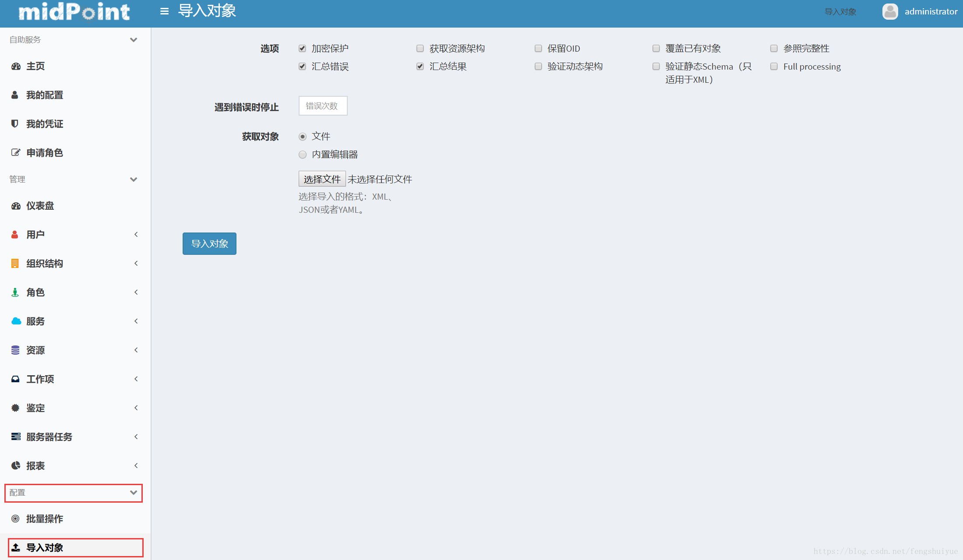Click the administrator user avatar icon

pos(889,11)
